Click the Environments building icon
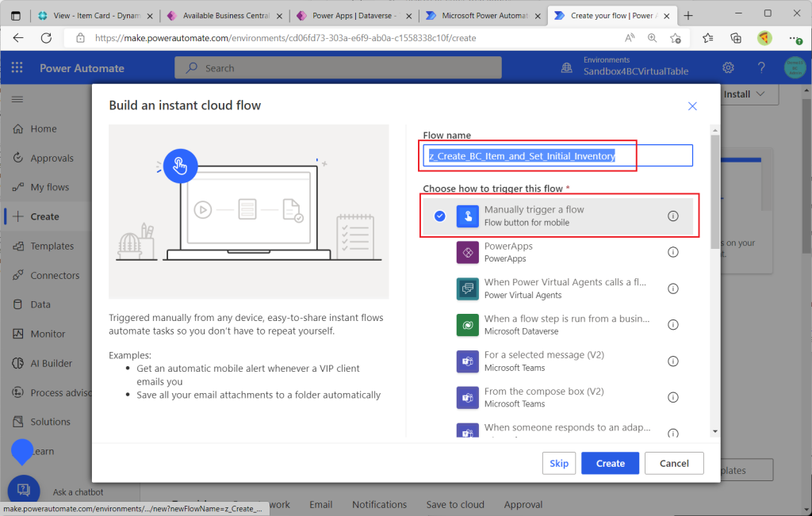Image resolution: width=812 pixels, height=516 pixels. point(566,68)
